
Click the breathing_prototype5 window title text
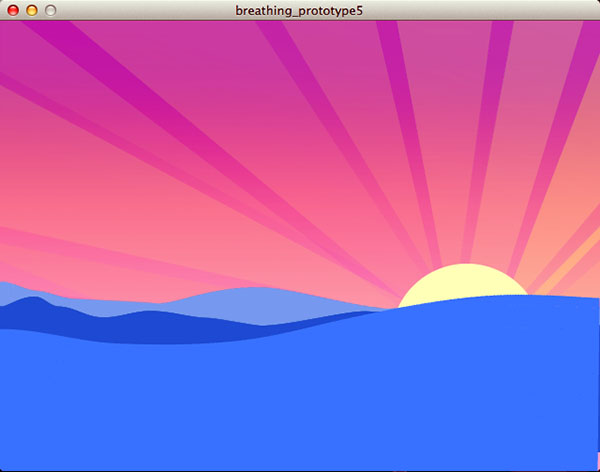pyautogui.click(x=299, y=10)
